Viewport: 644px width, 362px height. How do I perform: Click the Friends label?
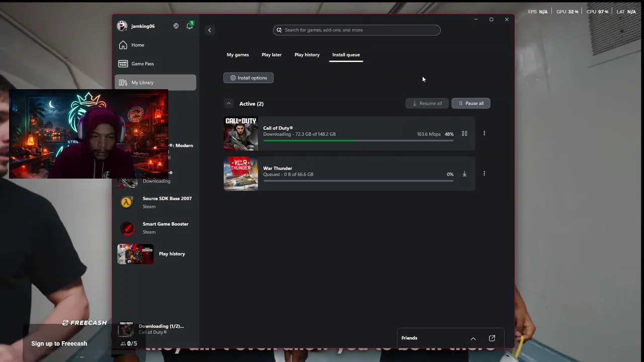(x=410, y=338)
